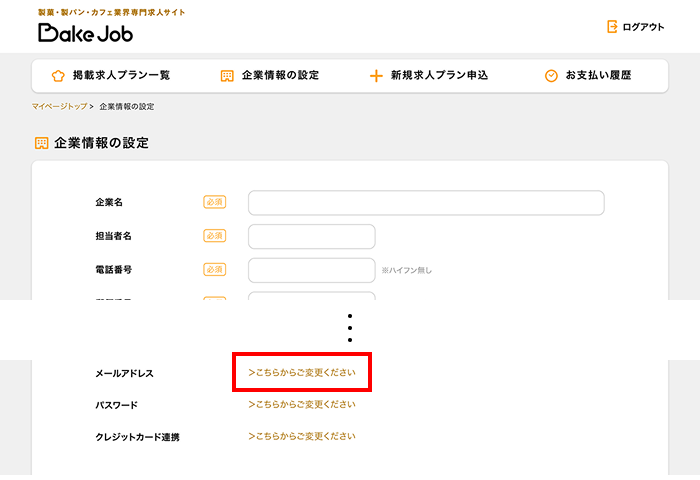Focus the 担当者名 input field

(x=311, y=237)
